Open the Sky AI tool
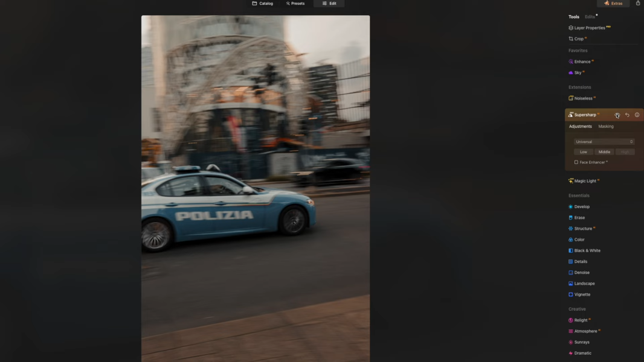 click(577, 72)
